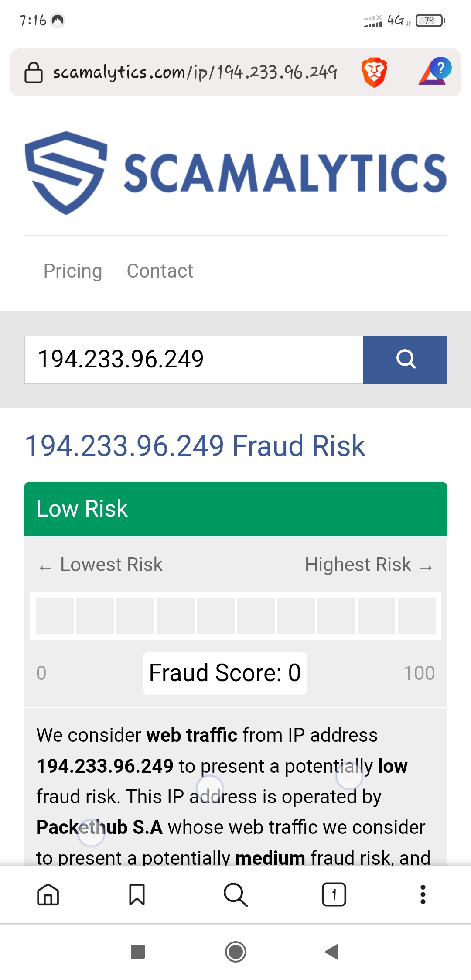Tap the green Low Risk banner

click(x=235, y=509)
